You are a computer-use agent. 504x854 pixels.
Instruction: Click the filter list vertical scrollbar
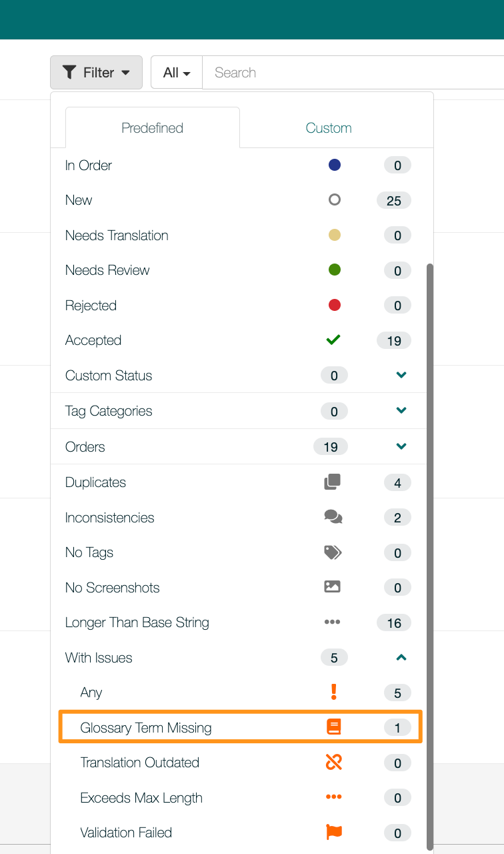(x=430, y=554)
